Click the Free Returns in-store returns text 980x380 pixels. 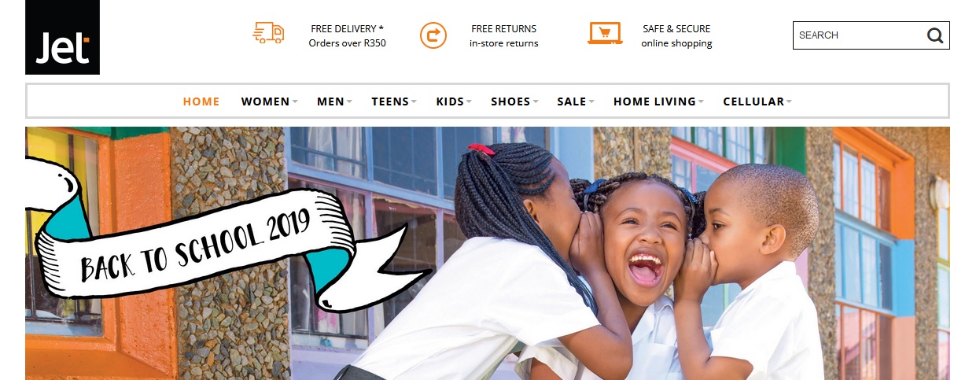(x=504, y=36)
